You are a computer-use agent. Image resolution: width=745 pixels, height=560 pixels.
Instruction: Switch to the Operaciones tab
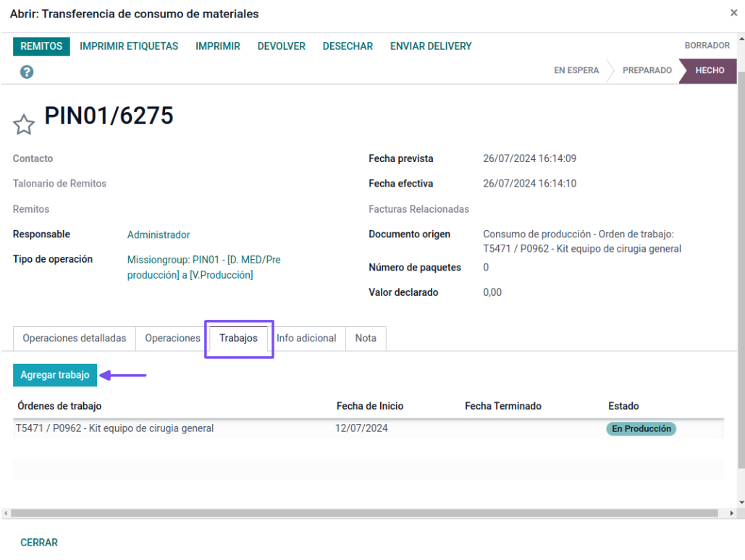[x=172, y=339]
